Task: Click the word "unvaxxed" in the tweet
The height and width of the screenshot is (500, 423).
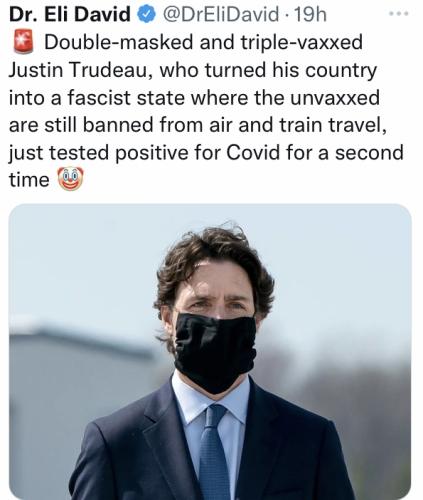Action: pos(335,98)
